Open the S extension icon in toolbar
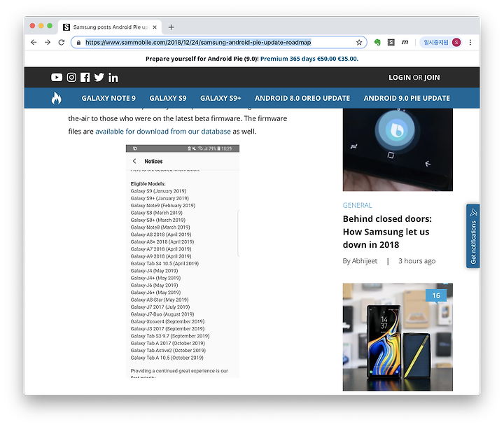Screen dimensions: 504x427 pos(391,42)
